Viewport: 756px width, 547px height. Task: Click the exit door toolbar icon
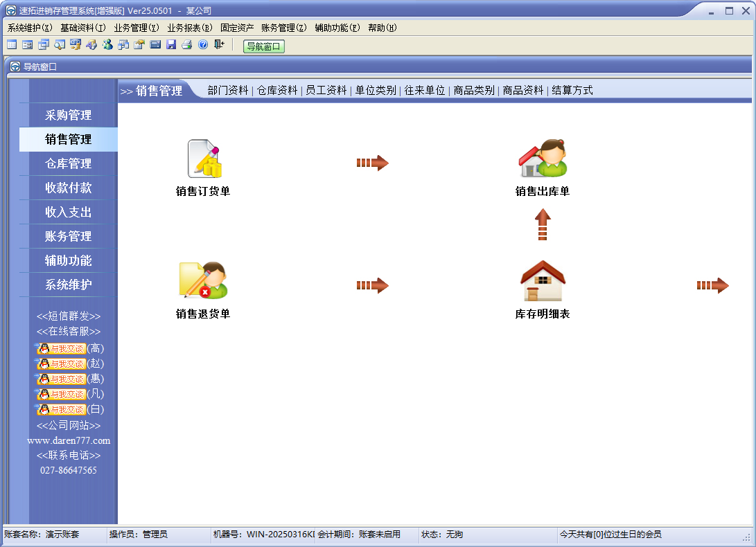(219, 45)
